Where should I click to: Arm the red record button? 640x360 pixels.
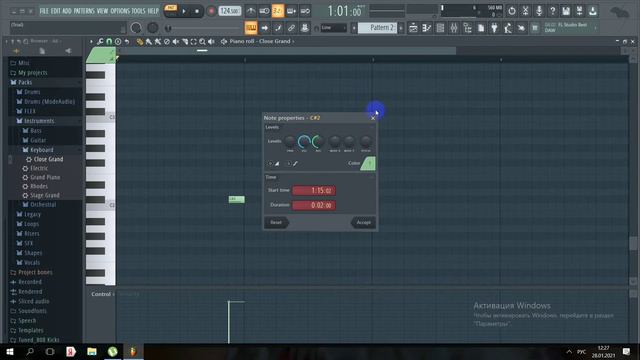211,11
